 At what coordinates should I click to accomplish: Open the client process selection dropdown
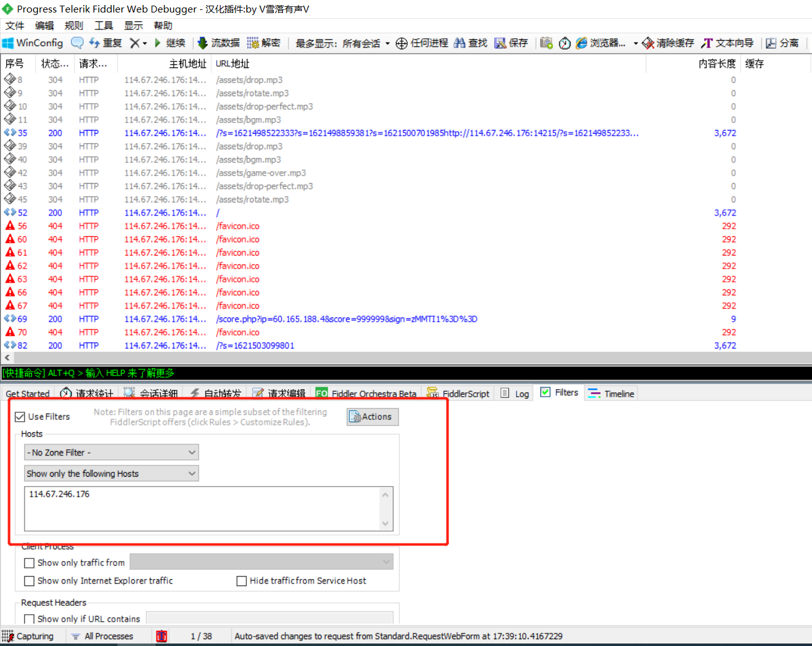[262, 562]
